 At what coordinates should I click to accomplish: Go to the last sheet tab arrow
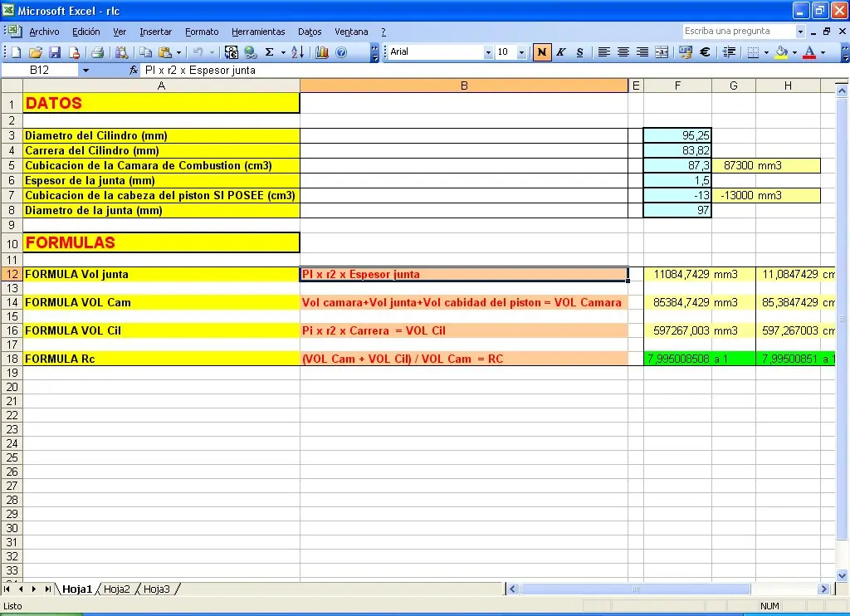[48, 589]
